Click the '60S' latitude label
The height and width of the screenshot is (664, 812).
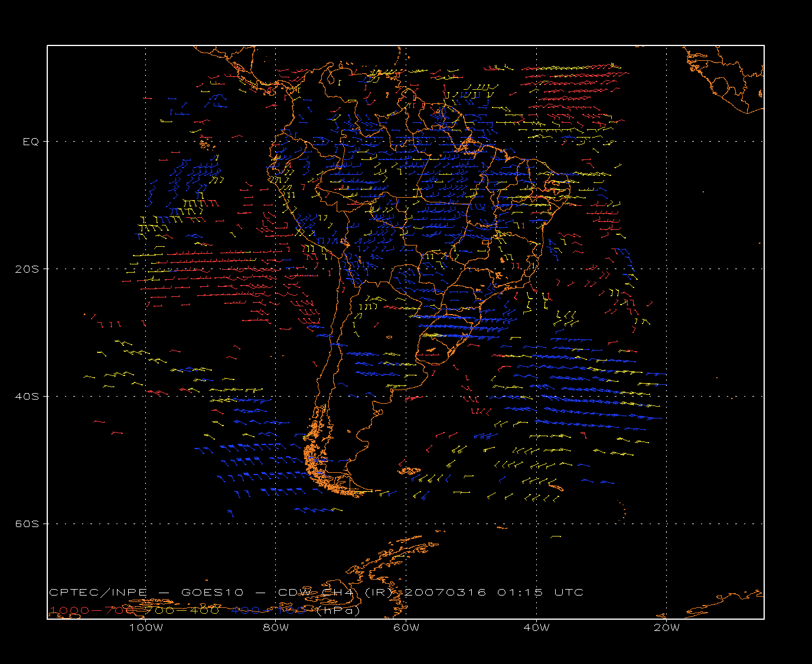click(27, 524)
